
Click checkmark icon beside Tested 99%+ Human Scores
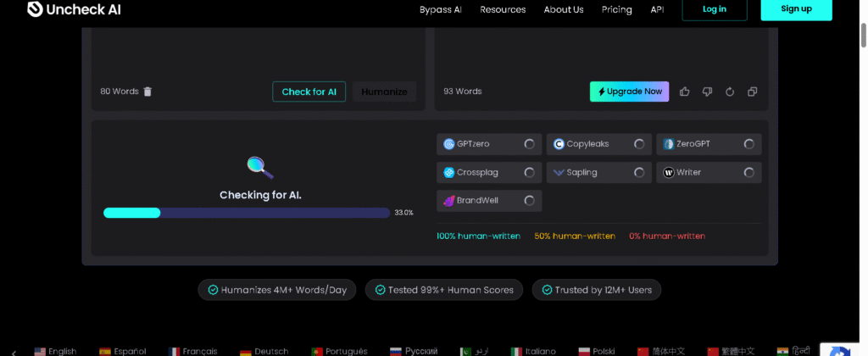click(380, 290)
